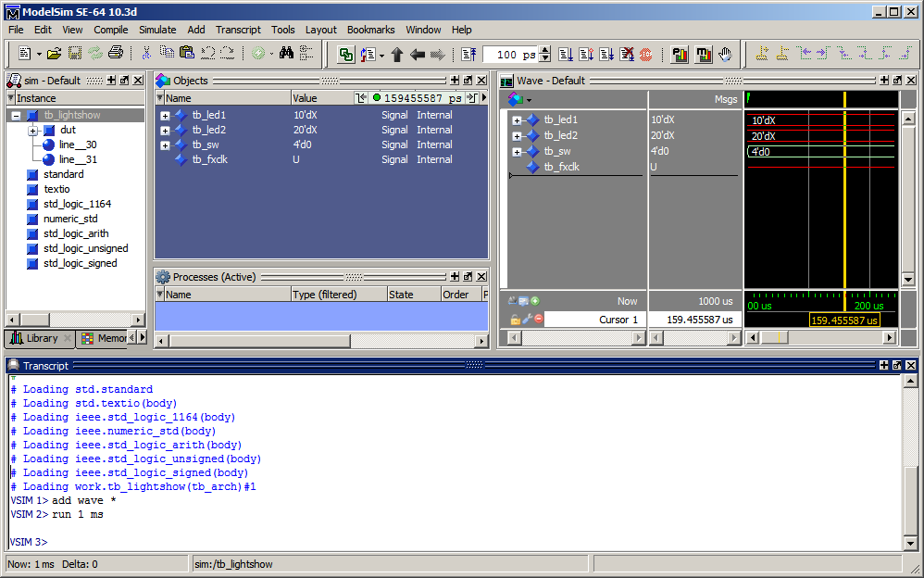This screenshot has width=924, height=578.
Task: Click the State column header in Processes
Action: coord(414,295)
